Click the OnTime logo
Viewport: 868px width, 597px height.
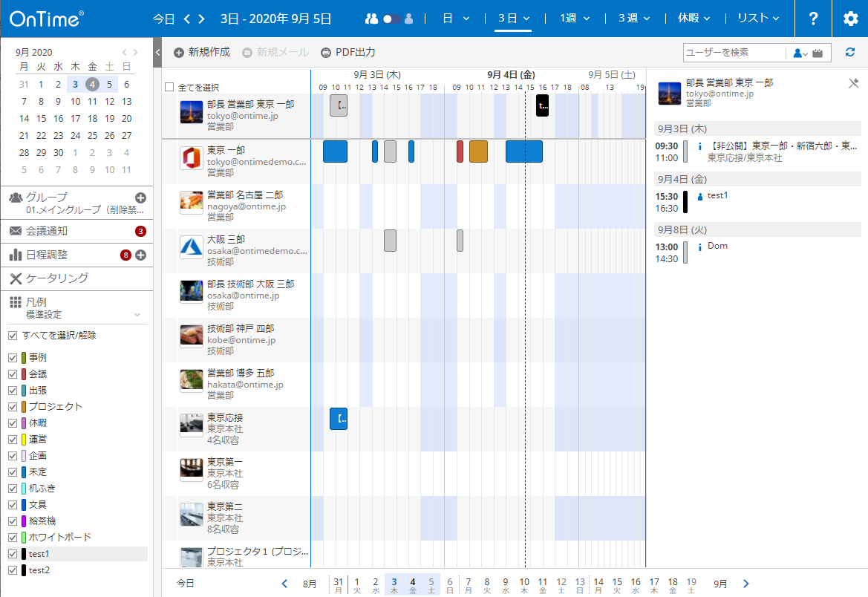point(47,19)
